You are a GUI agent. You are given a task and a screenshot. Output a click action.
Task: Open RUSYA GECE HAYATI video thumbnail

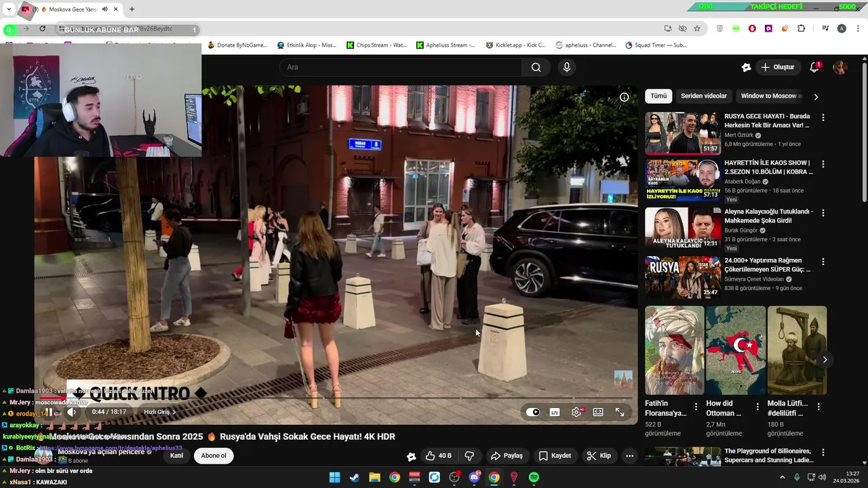682,133
